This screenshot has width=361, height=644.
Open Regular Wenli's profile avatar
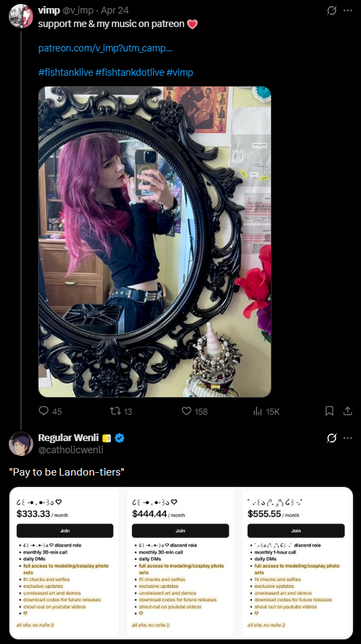[21, 444]
